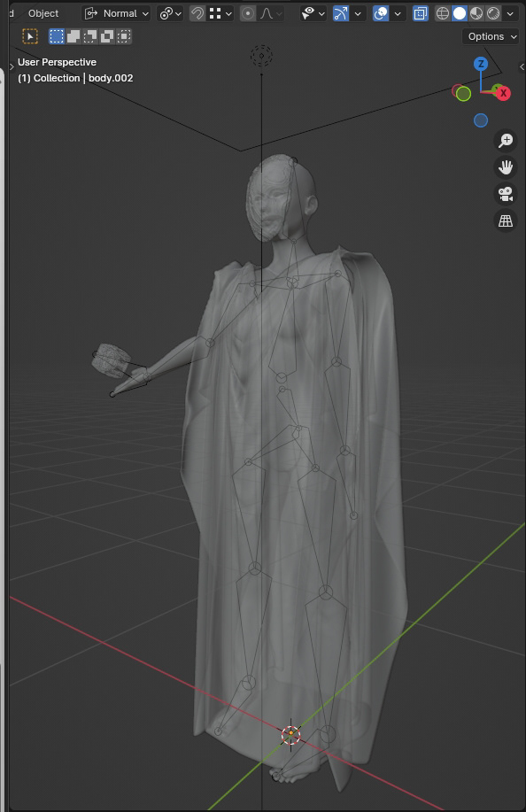Viewport: 526px width, 812px height.
Task: Open the proportional editing falloff curve
Action: pos(271,13)
